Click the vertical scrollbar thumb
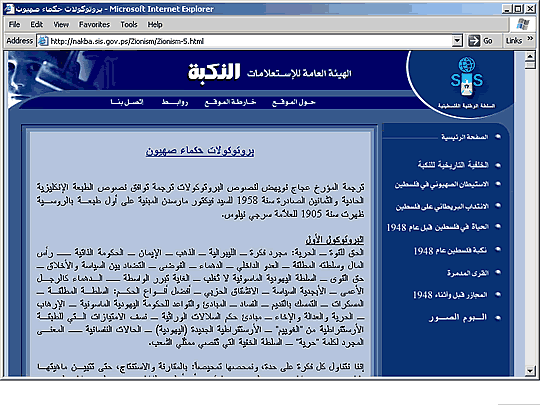540x405 pixels. point(530,65)
